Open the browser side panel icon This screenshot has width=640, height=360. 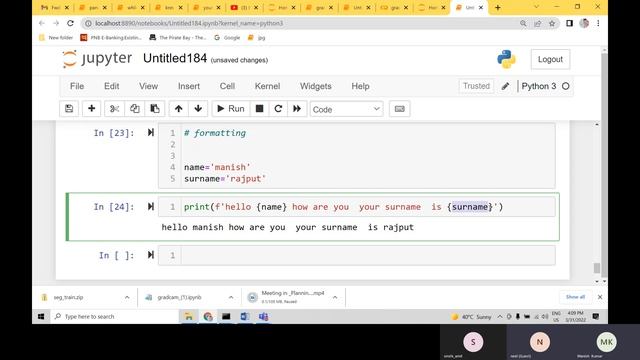coord(569,23)
